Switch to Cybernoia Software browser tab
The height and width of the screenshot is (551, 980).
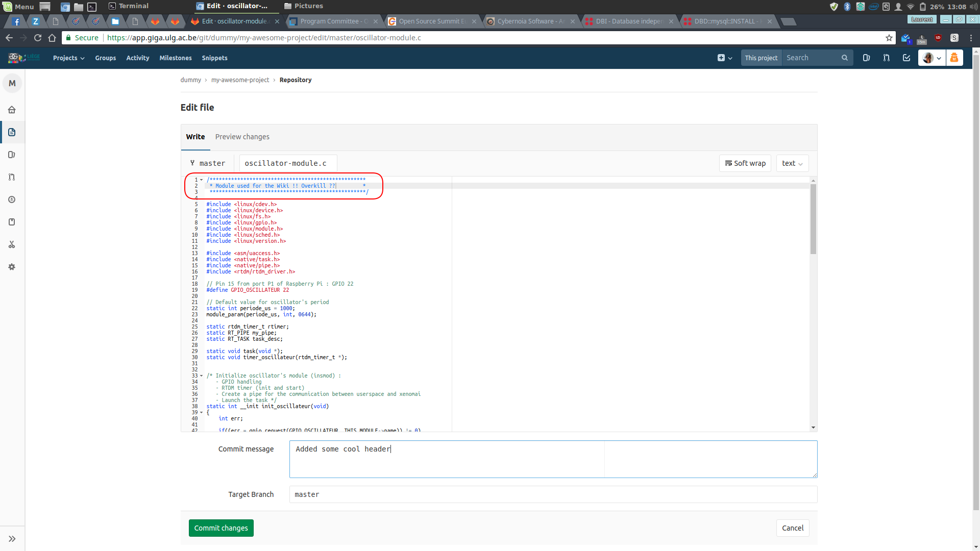point(531,21)
